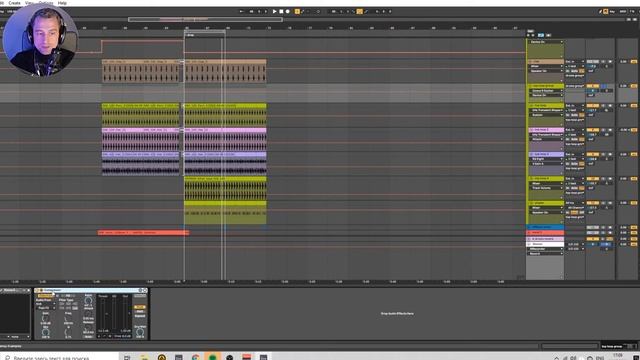Select Peak mode in Compressor
The height and width of the screenshot is (360, 640).
140,307
